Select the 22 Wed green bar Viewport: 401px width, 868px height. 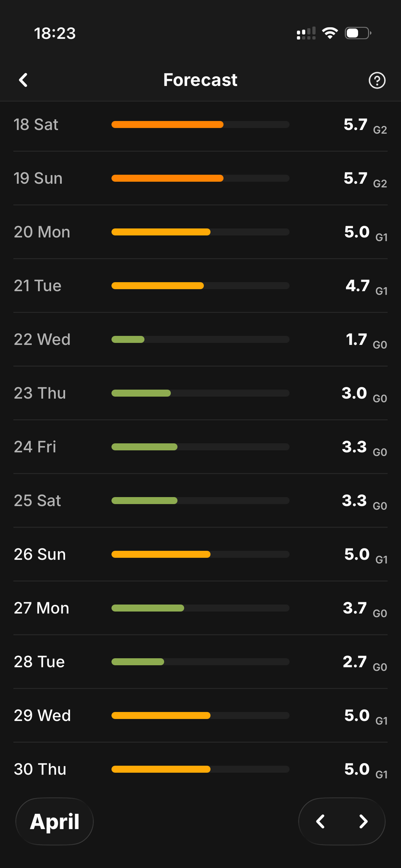(128, 339)
